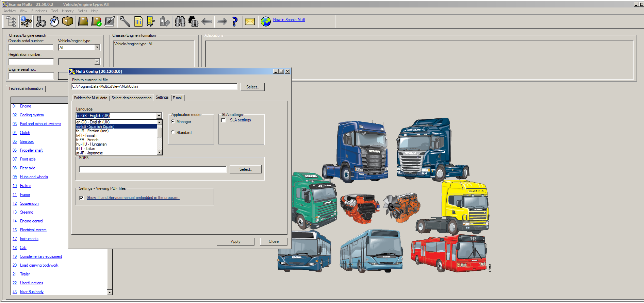Open the piston and gear parts icon
The width and height of the screenshot is (644, 303).
pos(41,21)
